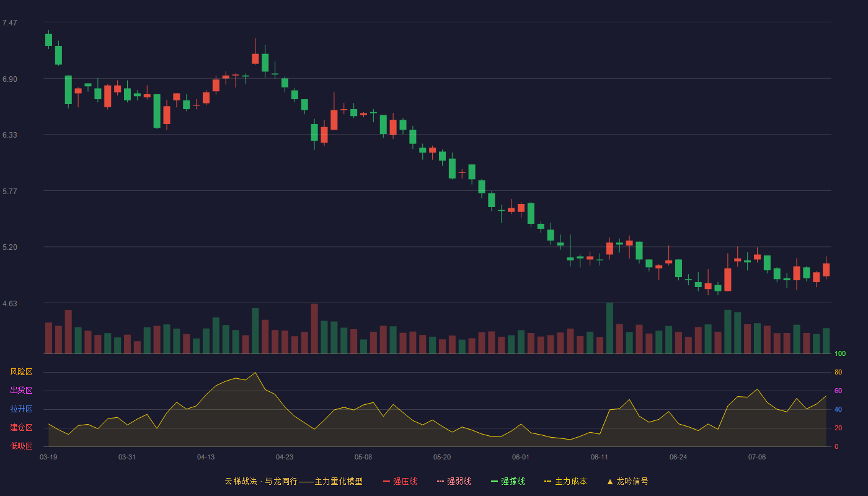
Task: Toggle the 强撑线 legend entry
Action: click(508, 481)
